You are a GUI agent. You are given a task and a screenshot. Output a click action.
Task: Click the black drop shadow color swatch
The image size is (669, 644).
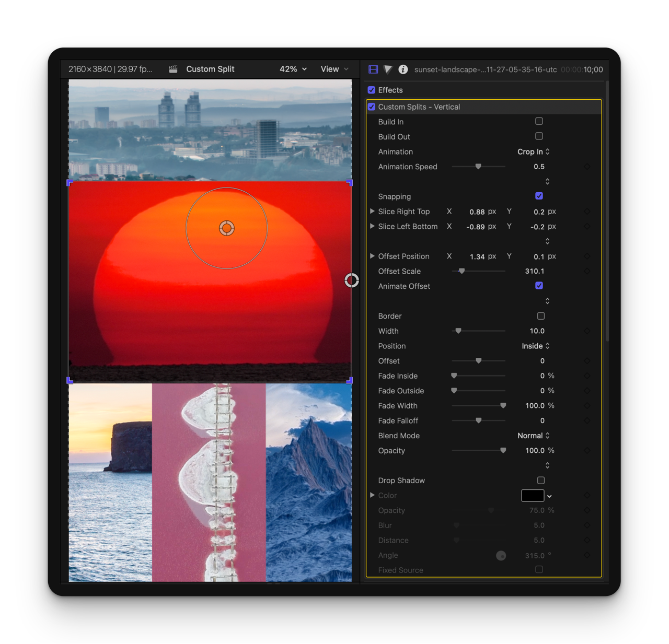(533, 496)
